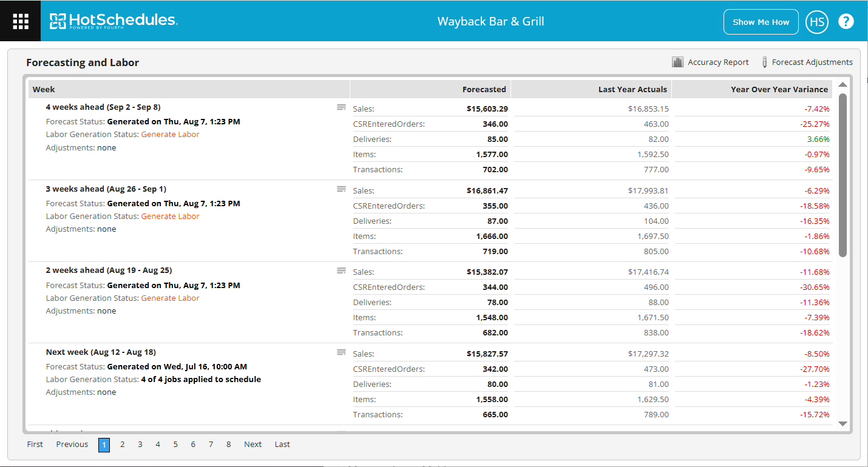Open the HS user profile avatar

816,22
